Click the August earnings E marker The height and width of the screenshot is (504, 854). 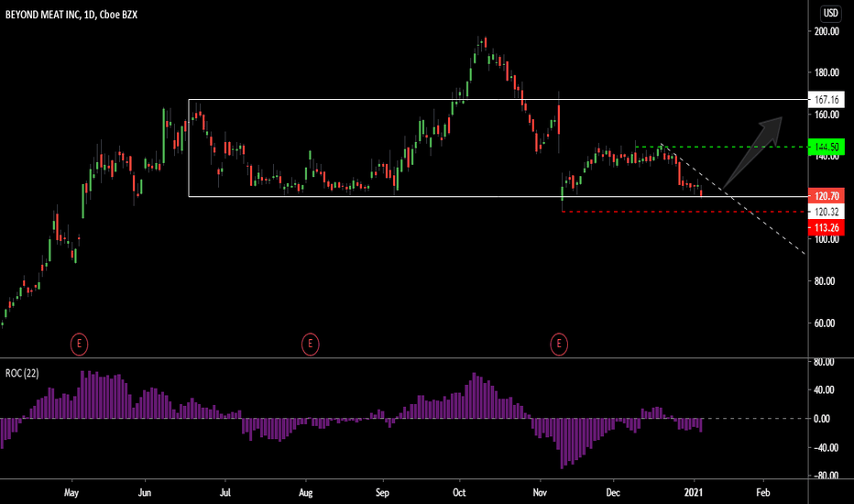point(311,345)
